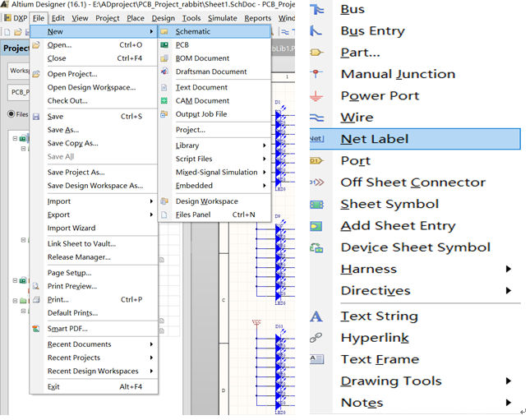Click the Draftsman Document icon
Screen dimensions: 530x420
coord(164,72)
